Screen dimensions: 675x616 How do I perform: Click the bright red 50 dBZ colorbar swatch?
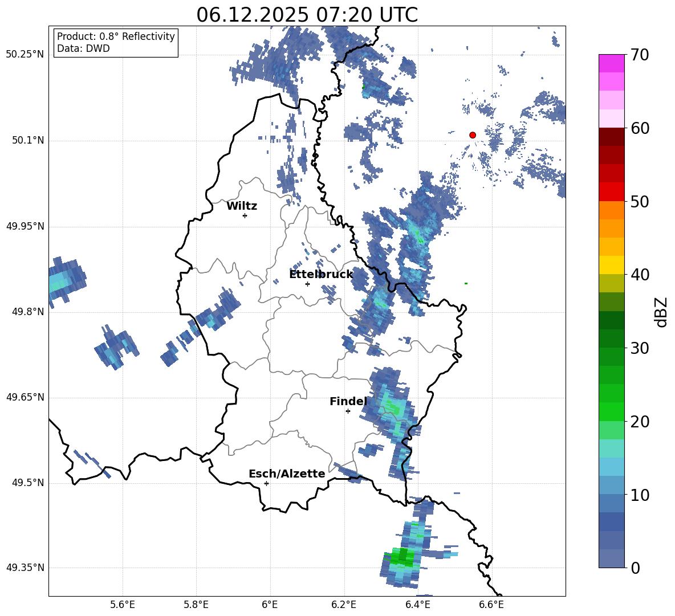(x=611, y=192)
